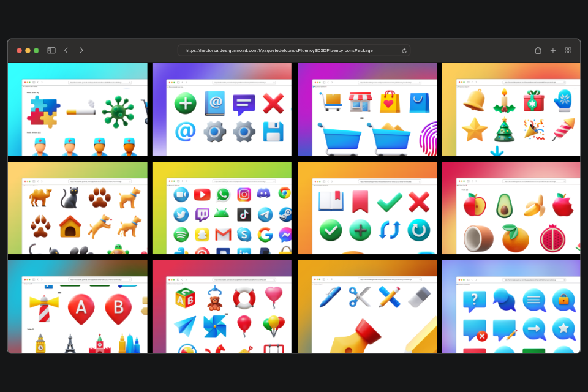Select the gold star icon
The width and height of the screenshot is (588, 392).
click(x=475, y=129)
